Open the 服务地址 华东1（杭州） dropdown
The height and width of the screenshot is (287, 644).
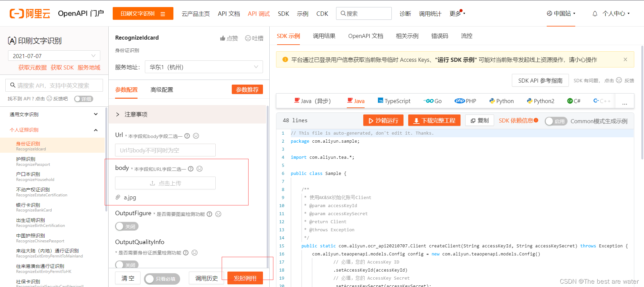click(x=204, y=67)
